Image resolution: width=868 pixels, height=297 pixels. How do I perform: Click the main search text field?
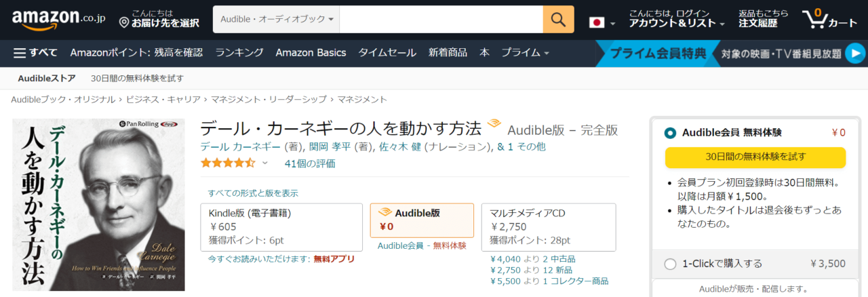(x=441, y=20)
